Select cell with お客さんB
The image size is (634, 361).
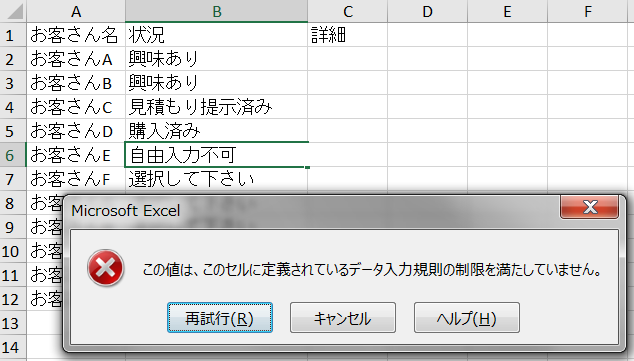coord(76,83)
